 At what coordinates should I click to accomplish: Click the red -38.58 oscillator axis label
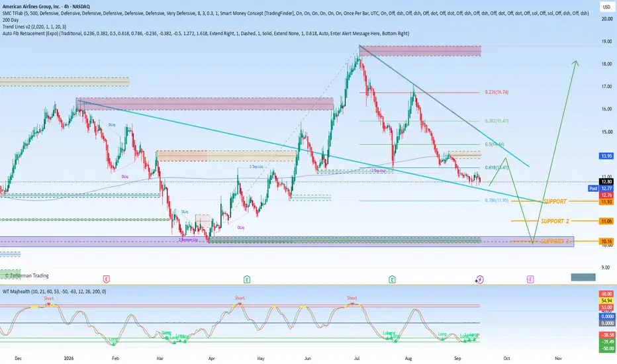[606, 335]
